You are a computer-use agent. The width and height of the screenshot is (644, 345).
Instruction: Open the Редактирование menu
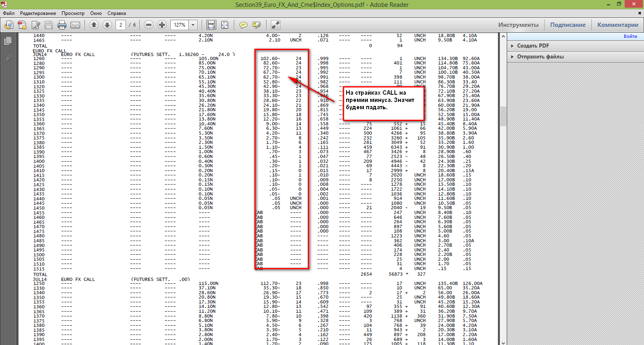[x=38, y=13]
